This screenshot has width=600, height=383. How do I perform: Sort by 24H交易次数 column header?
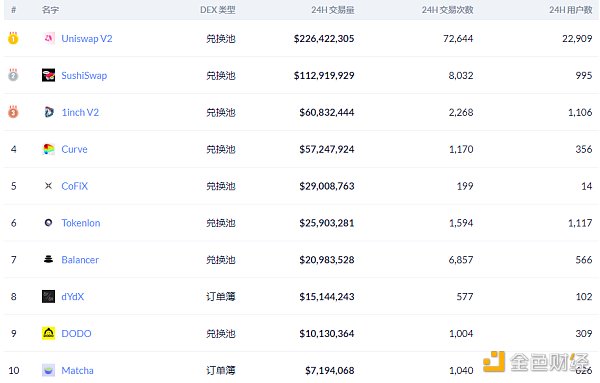click(x=447, y=10)
